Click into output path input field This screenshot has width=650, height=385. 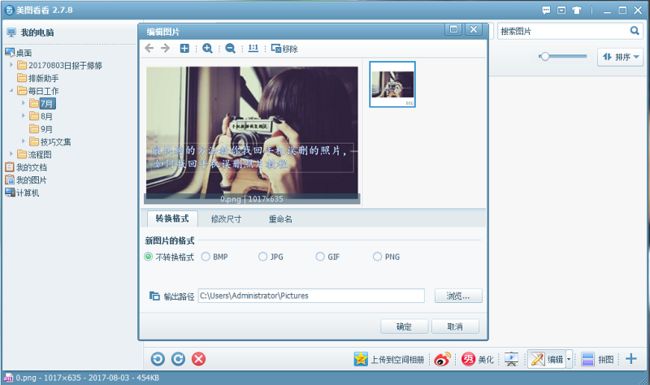pos(311,296)
